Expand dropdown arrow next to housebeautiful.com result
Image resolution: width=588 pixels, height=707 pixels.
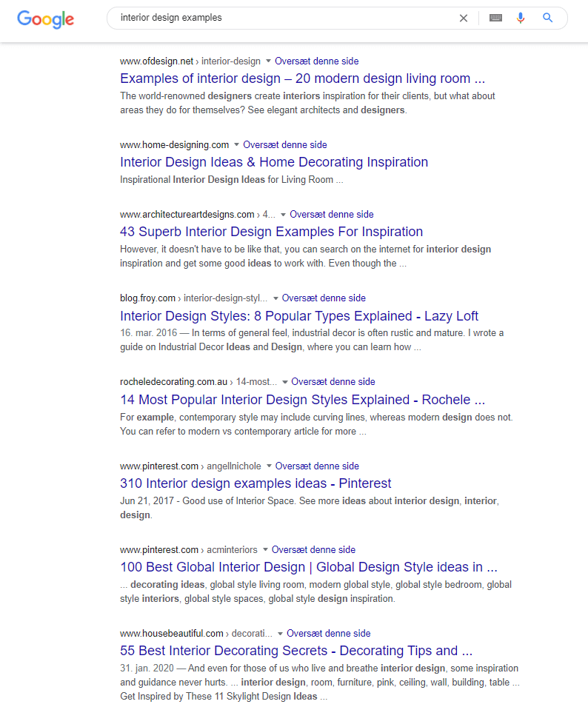pos(280,634)
